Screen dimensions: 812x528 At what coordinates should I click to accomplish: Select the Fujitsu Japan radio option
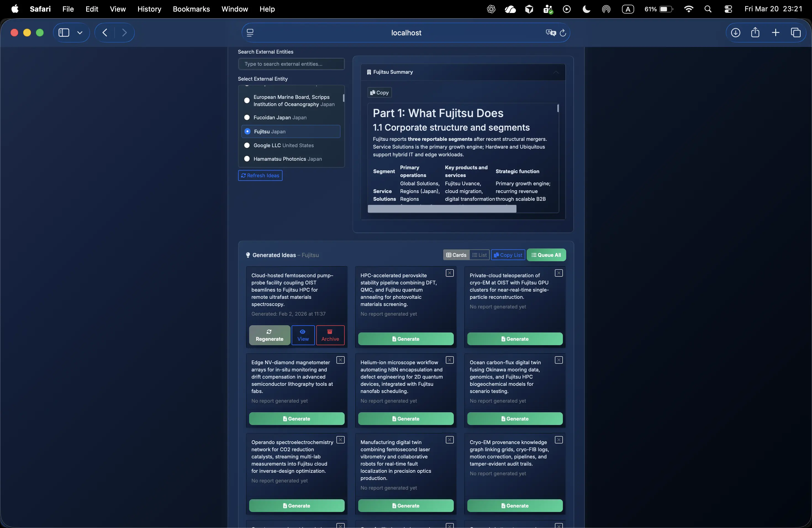pyautogui.click(x=247, y=131)
